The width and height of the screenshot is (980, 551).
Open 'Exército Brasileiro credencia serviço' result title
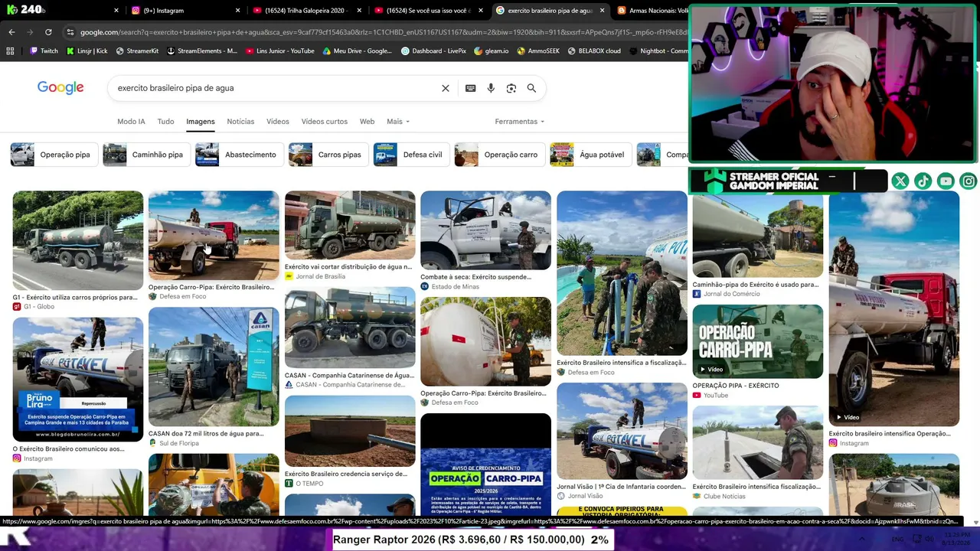click(x=346, y=474)
